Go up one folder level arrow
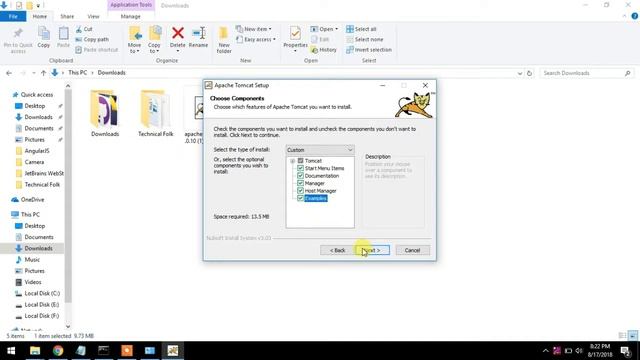640x360 pixels. pyautogui.click(x=44, y=73)
